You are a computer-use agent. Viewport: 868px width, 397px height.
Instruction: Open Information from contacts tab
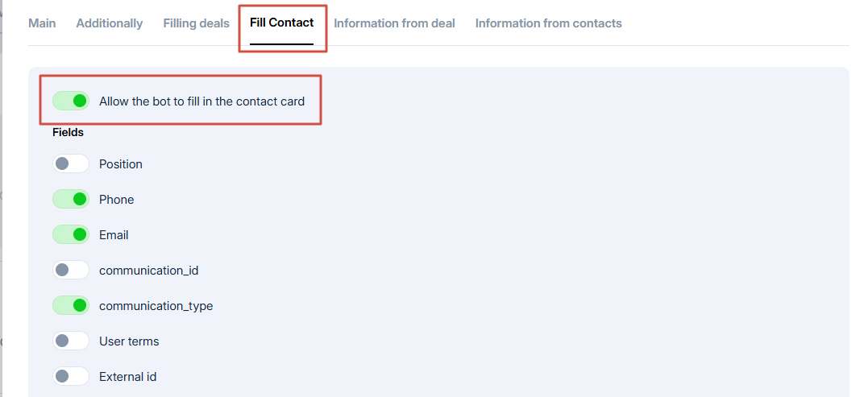click(x=548, y=23)
